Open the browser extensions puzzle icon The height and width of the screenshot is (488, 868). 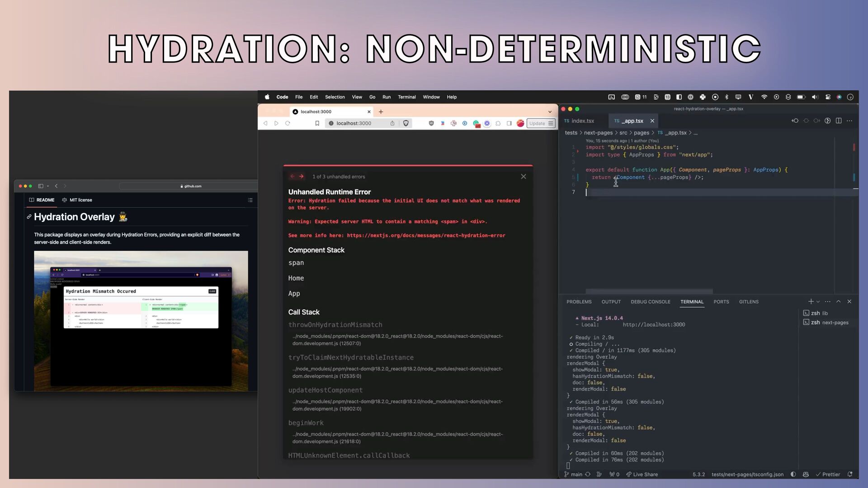point(498,123)
